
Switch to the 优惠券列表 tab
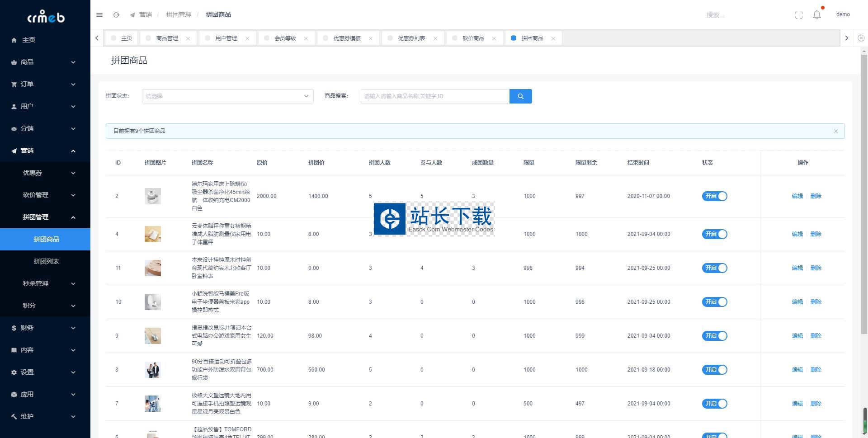411,38
